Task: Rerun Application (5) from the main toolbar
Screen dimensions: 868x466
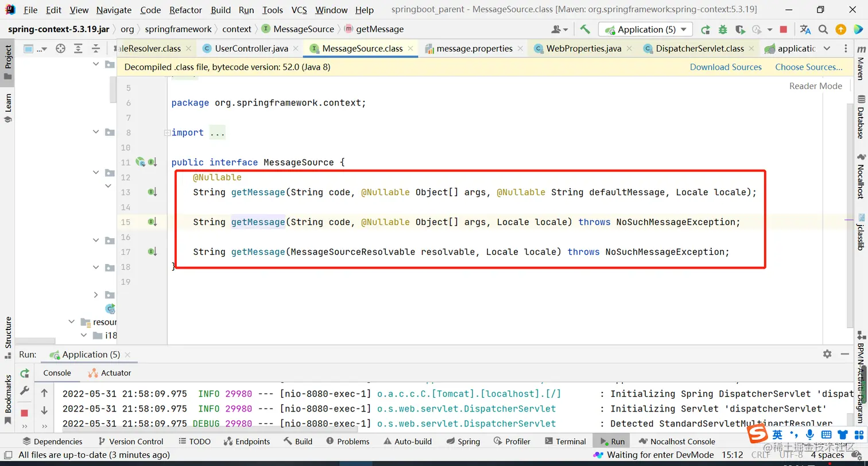Action: [x=706, y=29]
